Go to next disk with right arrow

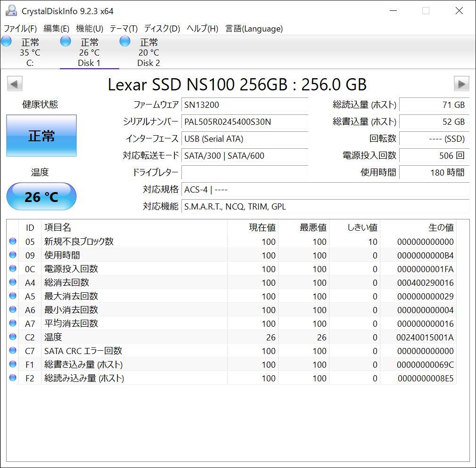tap(461, 84)
